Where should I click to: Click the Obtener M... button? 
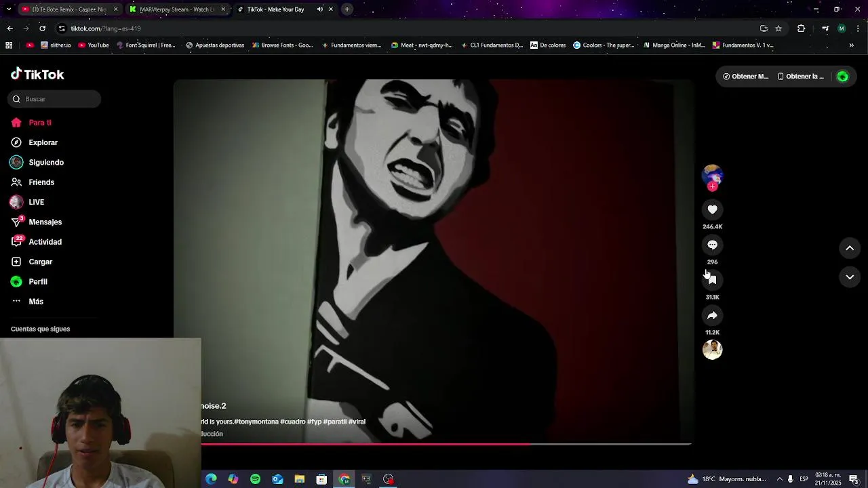745,77
